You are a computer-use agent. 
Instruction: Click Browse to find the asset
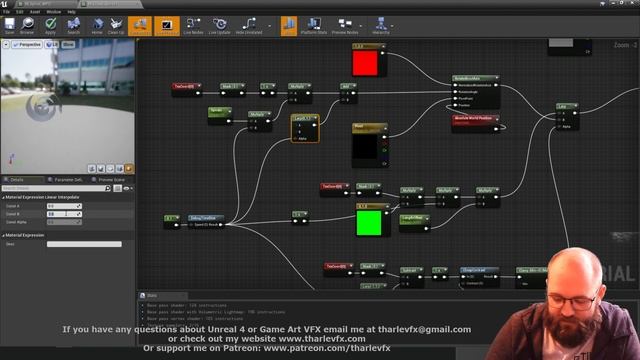click(x=27, y=26)
